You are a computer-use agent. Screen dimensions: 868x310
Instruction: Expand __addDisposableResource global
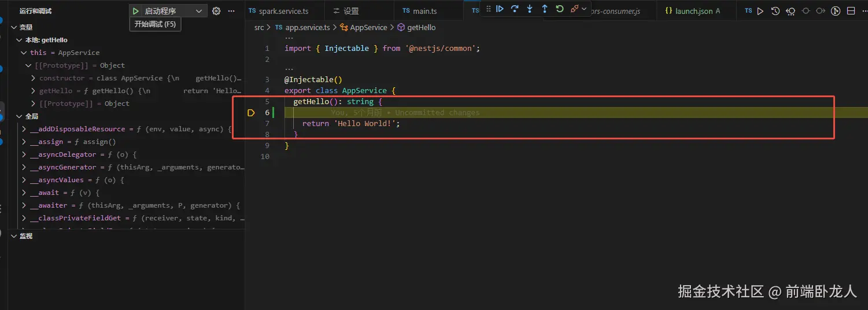click(24, 129)
